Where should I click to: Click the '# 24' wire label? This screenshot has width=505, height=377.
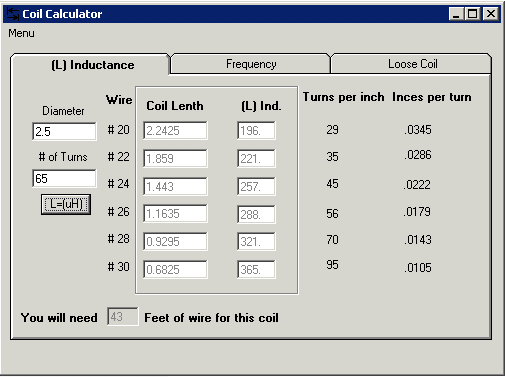pyautogui.click(x=118, y=184)
